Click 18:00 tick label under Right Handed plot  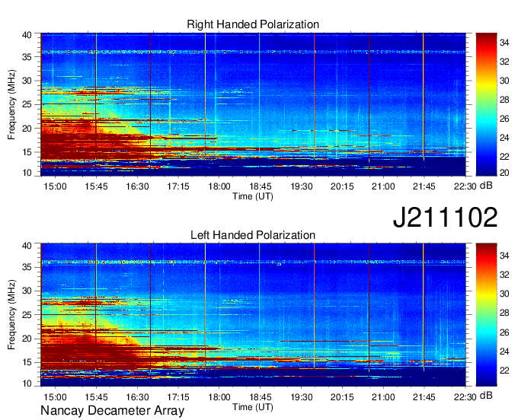(219, 186)
